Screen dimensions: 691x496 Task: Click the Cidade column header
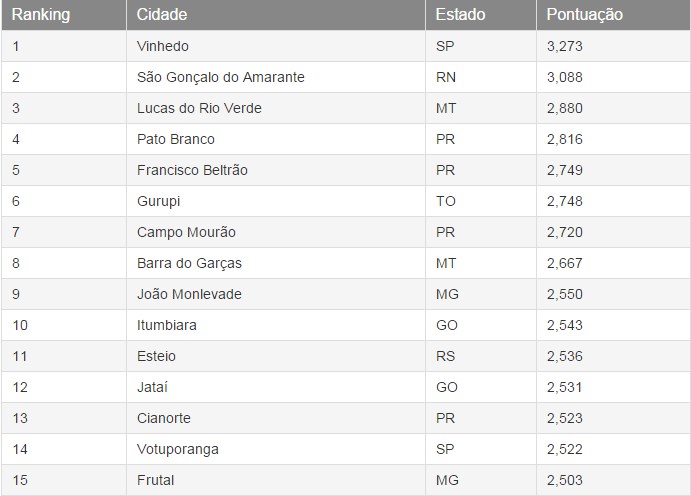[276, 15]
